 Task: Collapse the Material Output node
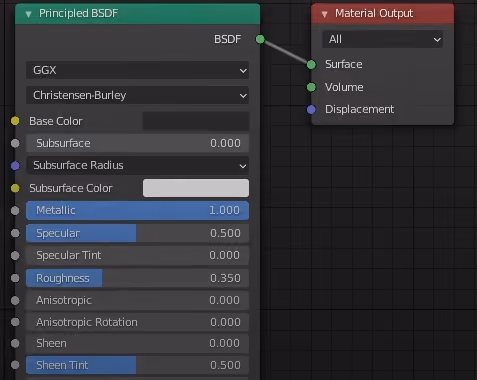(x=324, y=14)
